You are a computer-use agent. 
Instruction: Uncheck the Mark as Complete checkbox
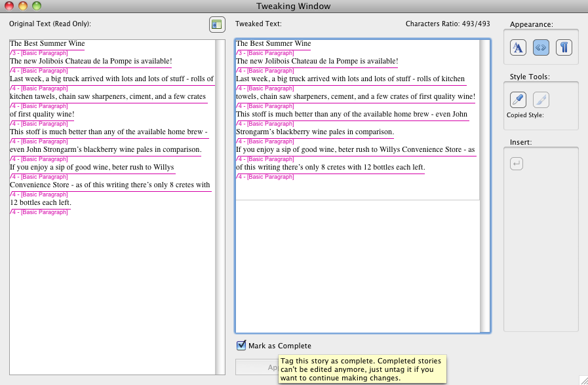(x=241, y=346)
